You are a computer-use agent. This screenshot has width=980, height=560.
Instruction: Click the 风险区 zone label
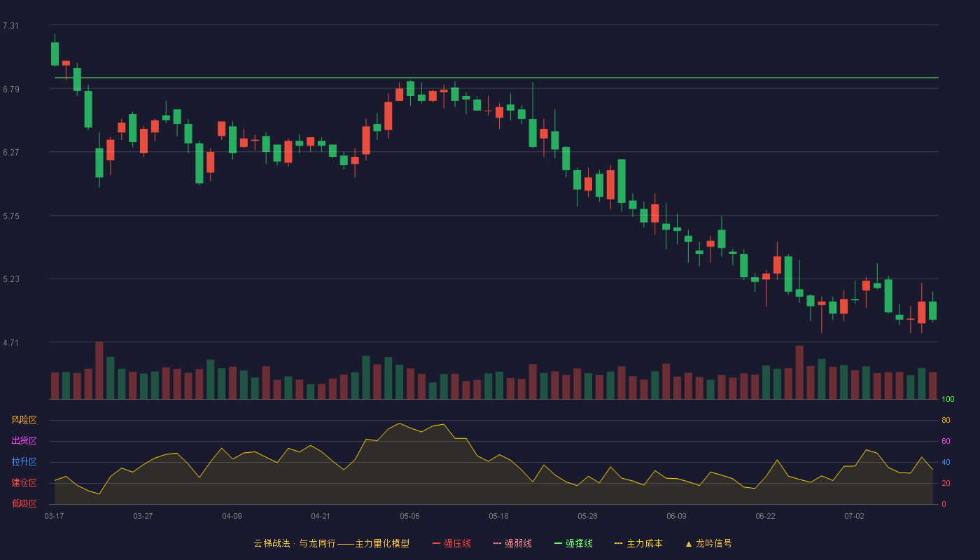(x=24, y=420)
